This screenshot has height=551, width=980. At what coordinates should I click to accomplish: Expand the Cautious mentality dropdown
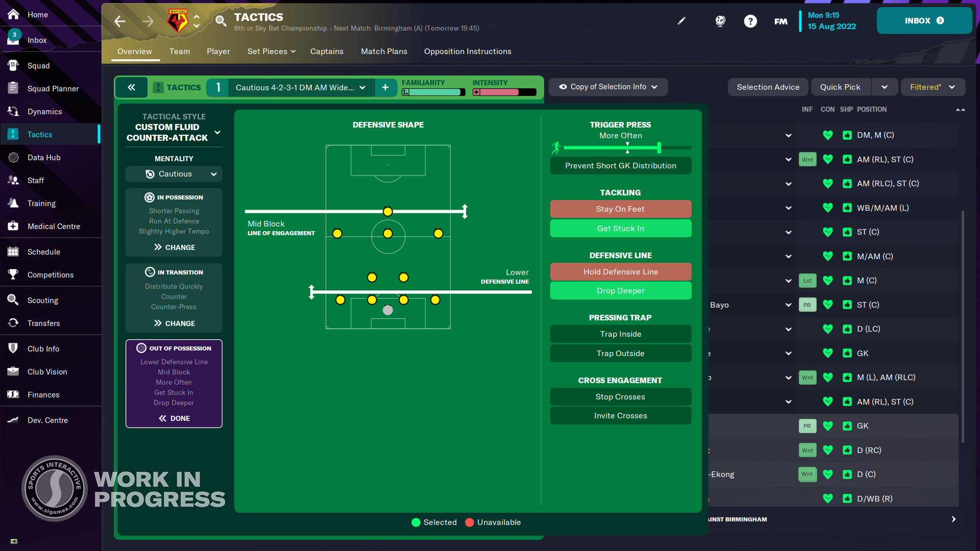click(x=214, y=173)
